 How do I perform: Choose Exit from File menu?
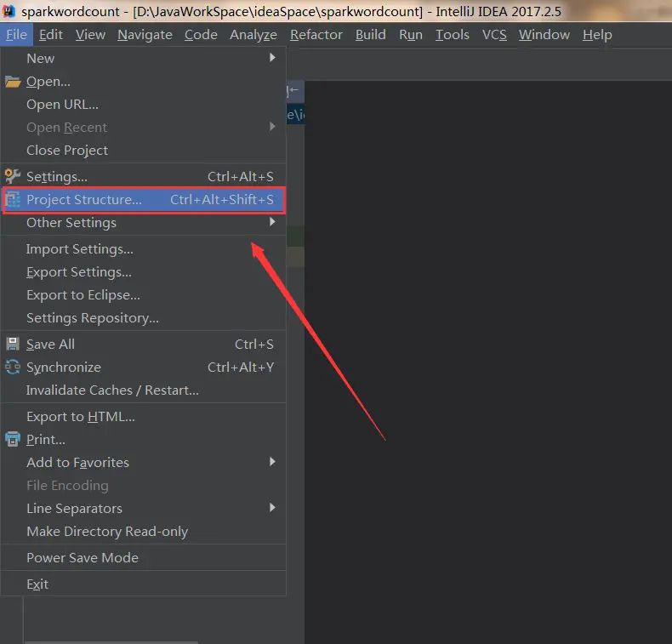pyautogui.click(x=143, y=584)
